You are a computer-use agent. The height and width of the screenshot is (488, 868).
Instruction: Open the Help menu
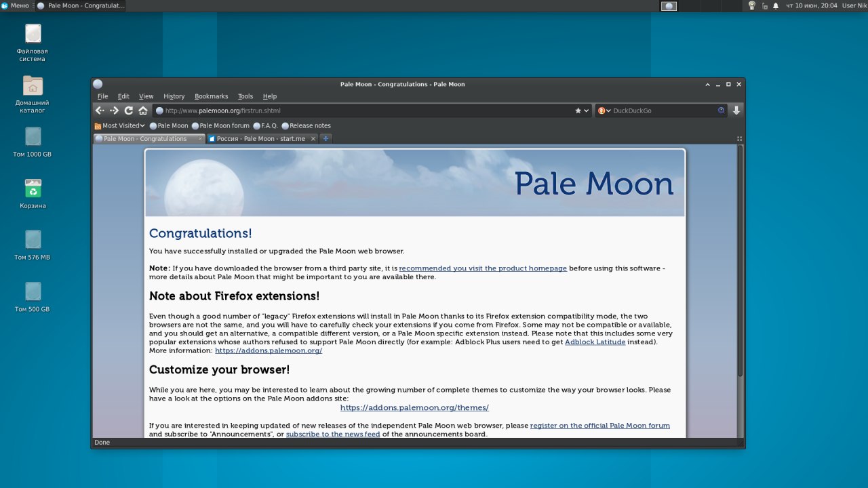coord(270,96)
